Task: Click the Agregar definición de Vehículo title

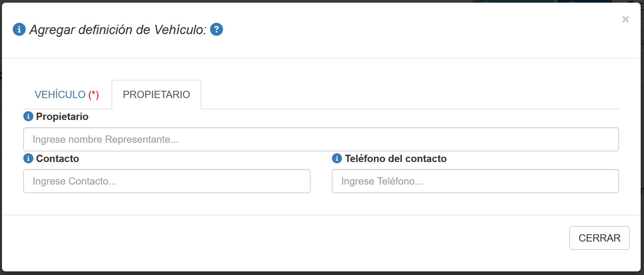Action: (118, 30)
